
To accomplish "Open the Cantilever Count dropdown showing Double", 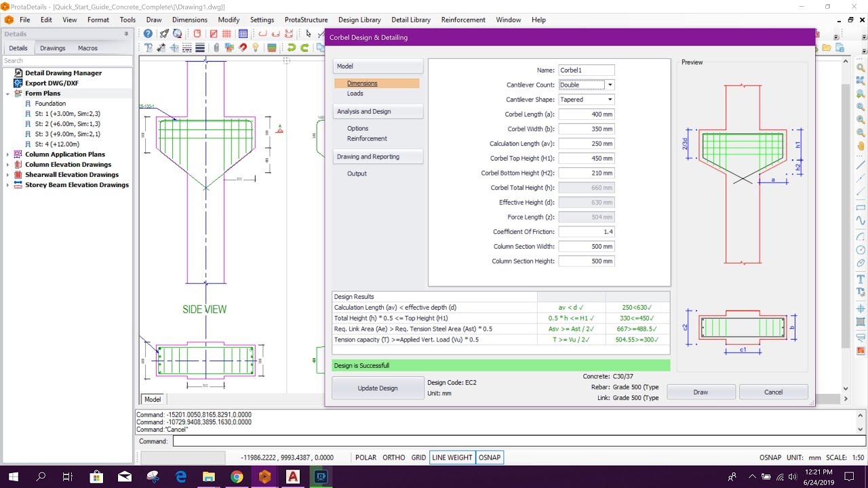I will tap(608, 84).
